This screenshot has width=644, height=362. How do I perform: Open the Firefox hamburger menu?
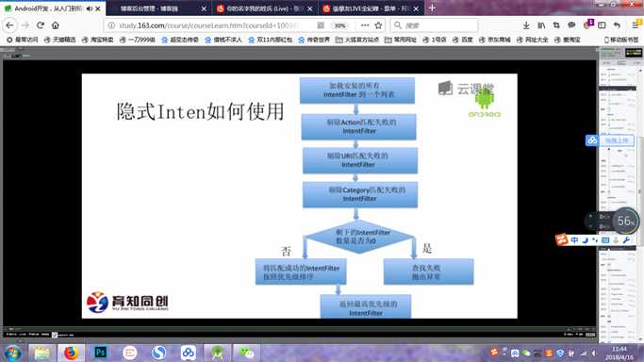[636, 25]
